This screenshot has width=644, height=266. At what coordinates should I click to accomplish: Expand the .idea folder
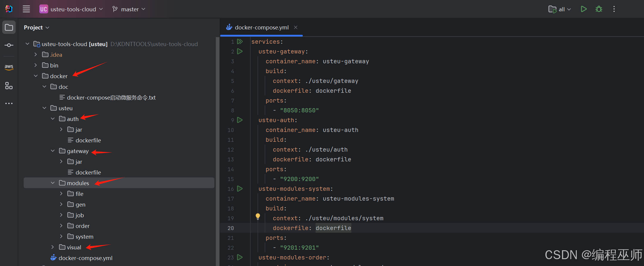(36, 55)
